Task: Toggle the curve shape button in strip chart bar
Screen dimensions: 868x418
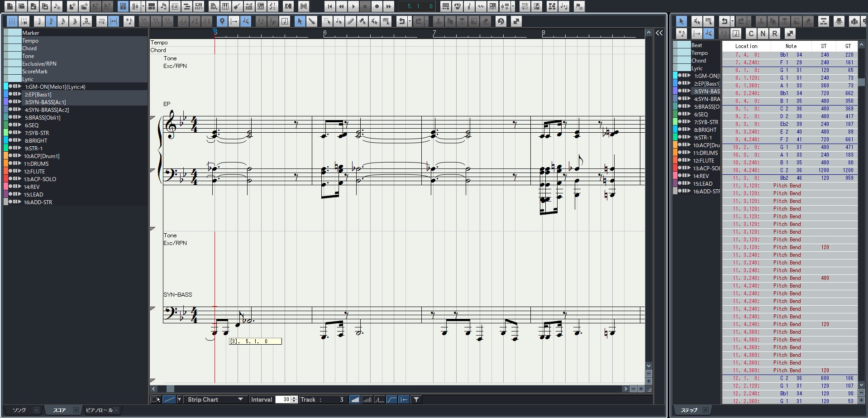Action: [392, 399]
